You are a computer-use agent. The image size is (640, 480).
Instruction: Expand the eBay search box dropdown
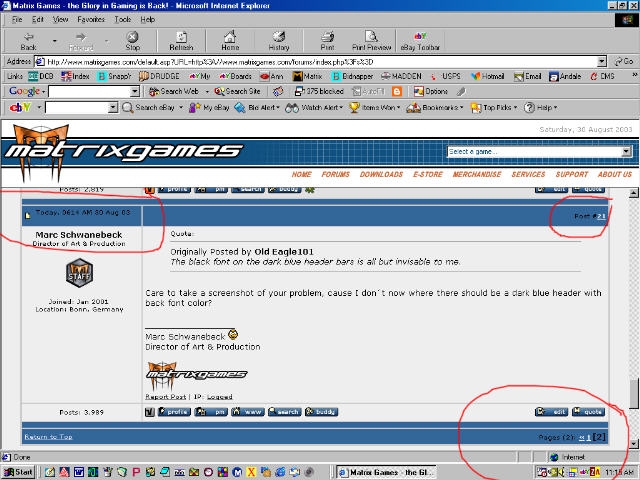click(x=113, y=108)
